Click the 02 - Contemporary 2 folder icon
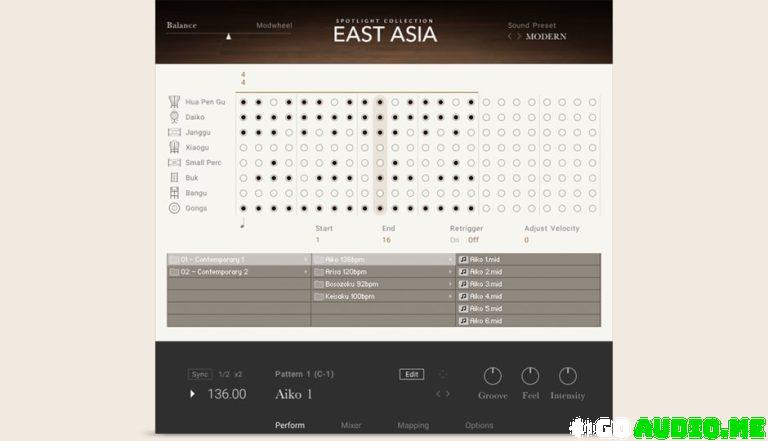This screenshot has width=768, height=441. pyautogui.click(x=174, y=272)
